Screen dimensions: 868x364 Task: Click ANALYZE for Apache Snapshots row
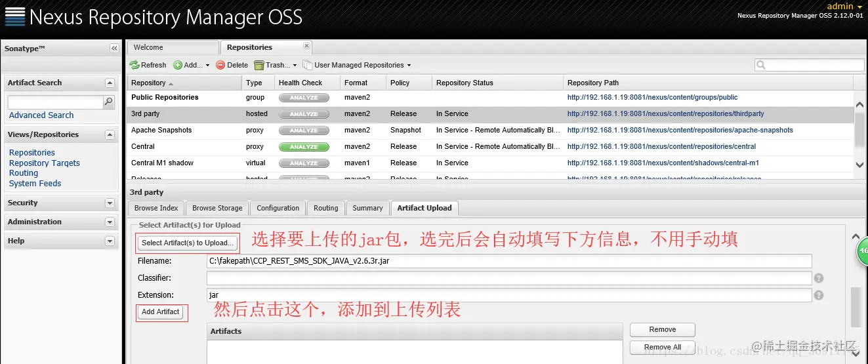point(304,131)
